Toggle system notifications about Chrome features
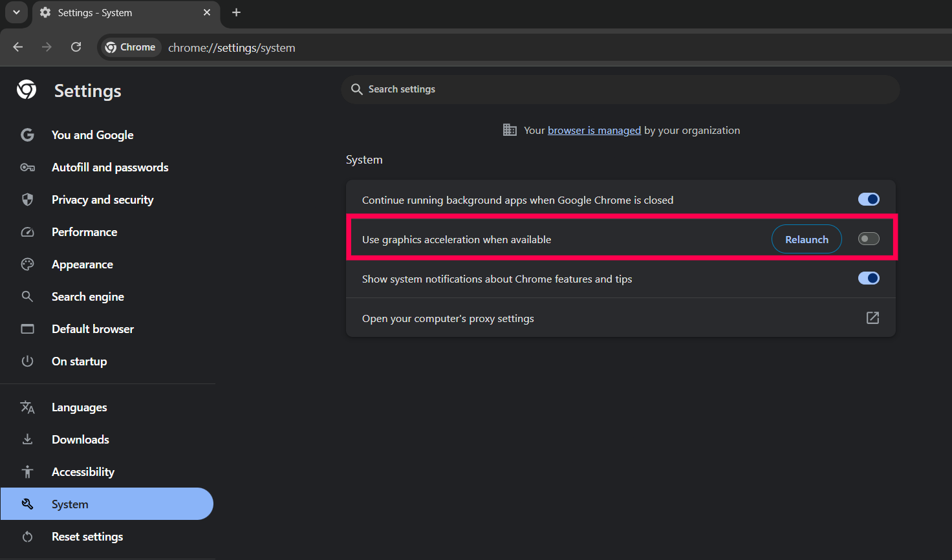This screenshot has width=952, height=560. [x=869, y=278]
